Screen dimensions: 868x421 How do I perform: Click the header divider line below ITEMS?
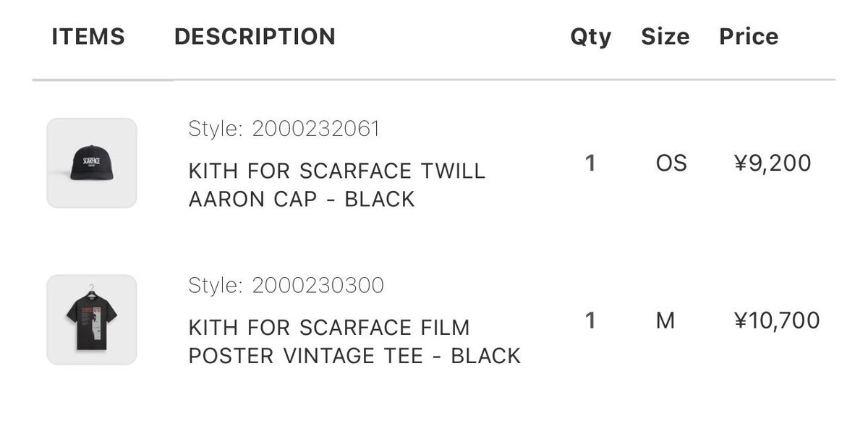tap(103, 80)
